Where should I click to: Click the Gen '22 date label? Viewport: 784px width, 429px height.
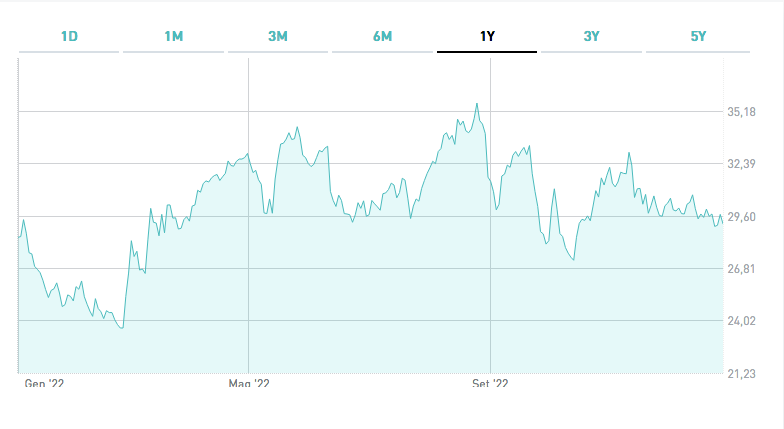[x=43, y=383]
